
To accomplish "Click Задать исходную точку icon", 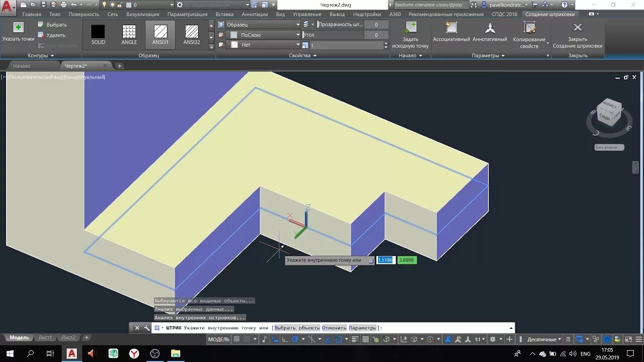I will click(x=411, y=28).
